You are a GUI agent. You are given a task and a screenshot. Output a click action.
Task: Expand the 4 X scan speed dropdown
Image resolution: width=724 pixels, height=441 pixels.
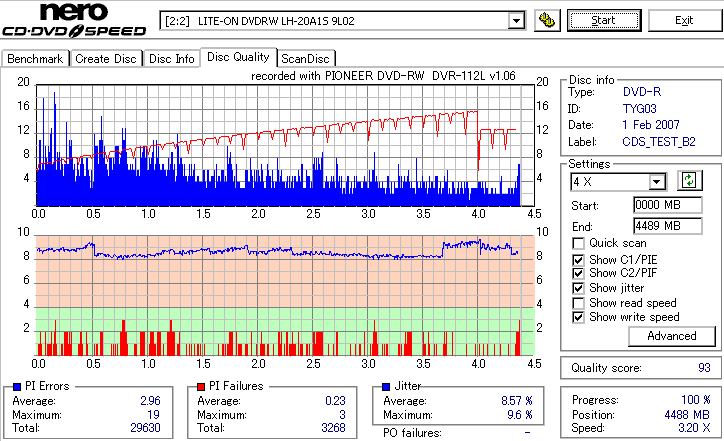point(657,182)
